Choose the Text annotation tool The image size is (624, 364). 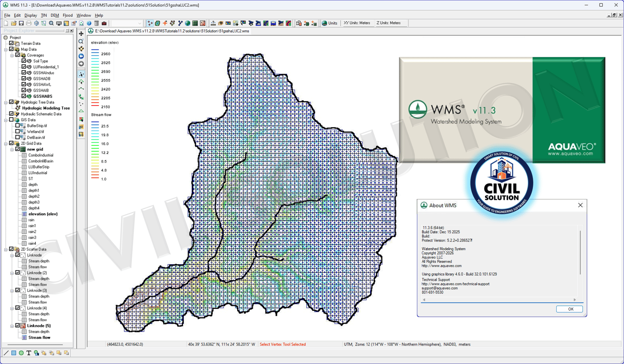(29, 353)
